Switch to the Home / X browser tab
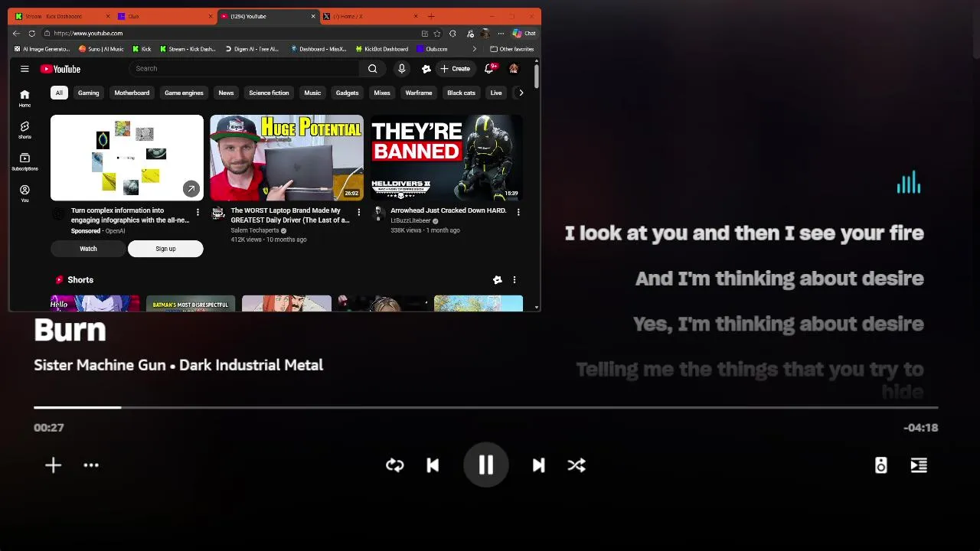The height and width of the screenshot is (551, 980). click(369, 16)
